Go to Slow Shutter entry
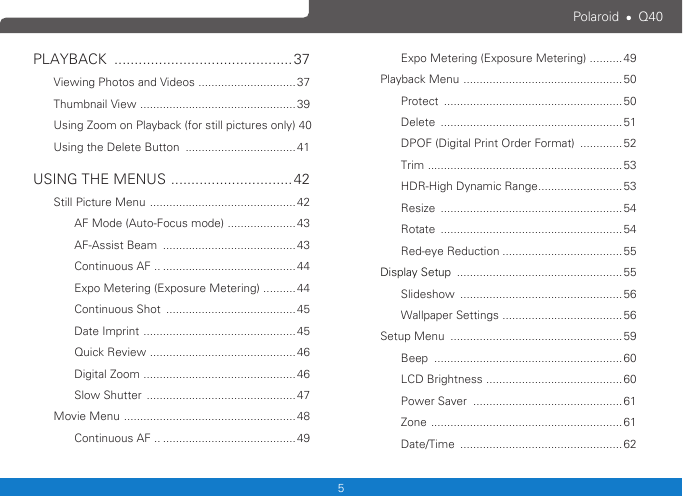 click(192, 395)
